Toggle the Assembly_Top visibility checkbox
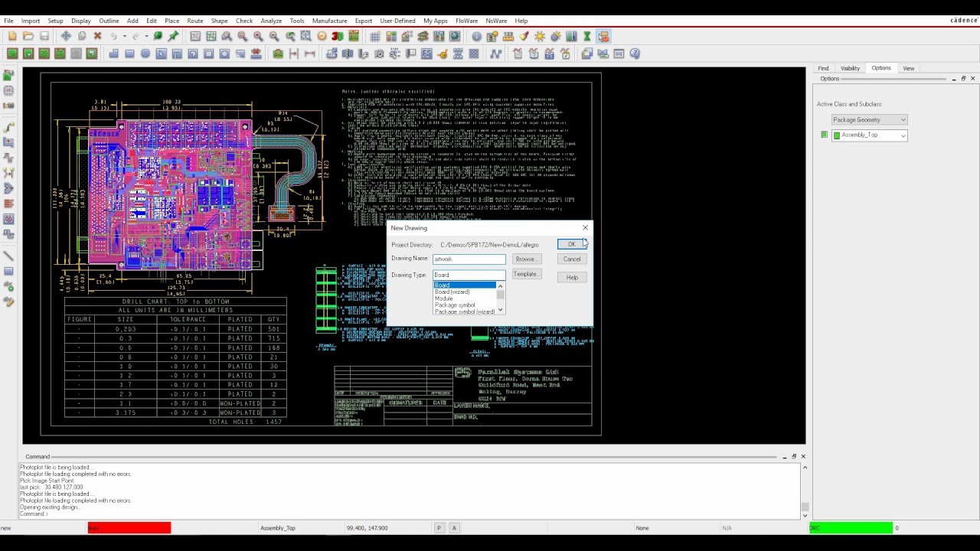 [x=824, y=134]
